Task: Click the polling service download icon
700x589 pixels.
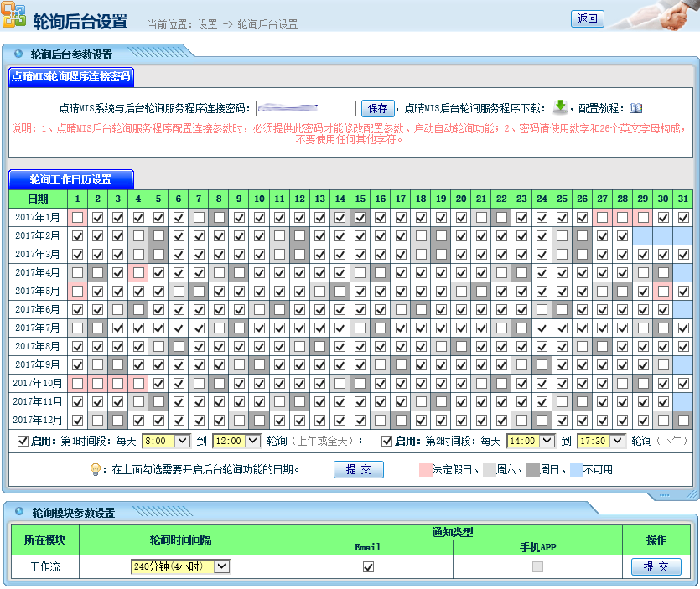Action: tap(561, 107)
